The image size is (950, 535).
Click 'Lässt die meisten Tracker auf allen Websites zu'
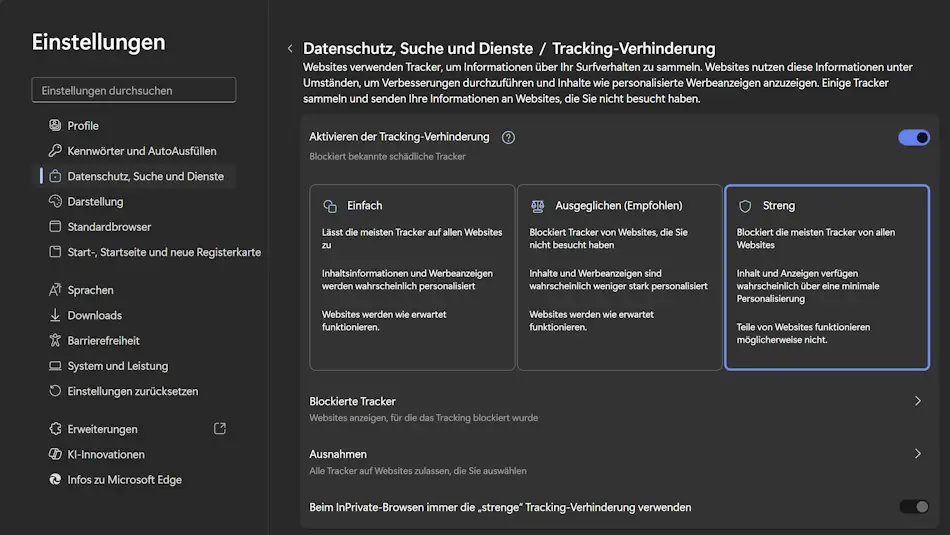412,238
